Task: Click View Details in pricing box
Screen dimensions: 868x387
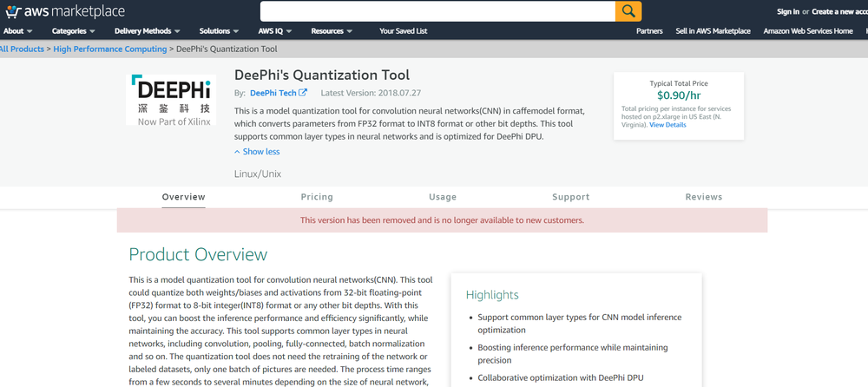Action: [667, 125]
